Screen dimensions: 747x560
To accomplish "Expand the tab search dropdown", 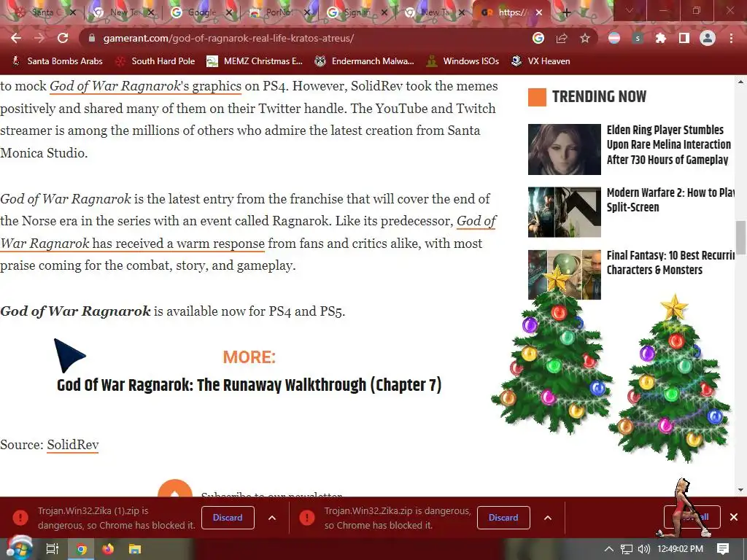I will tap(630, 10).
